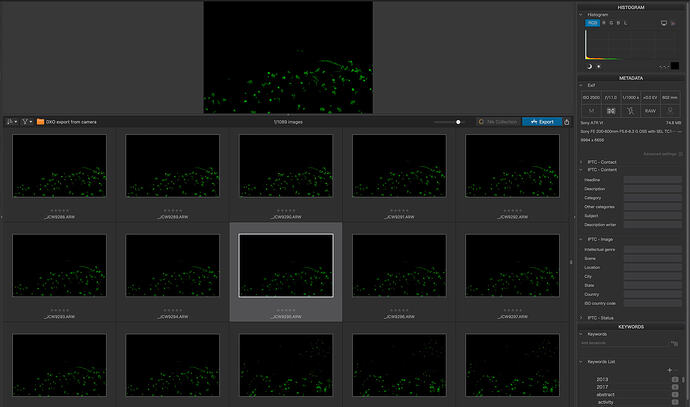Open the image filter funnel icon
This screenshot has height=407, width=690.
27,122
